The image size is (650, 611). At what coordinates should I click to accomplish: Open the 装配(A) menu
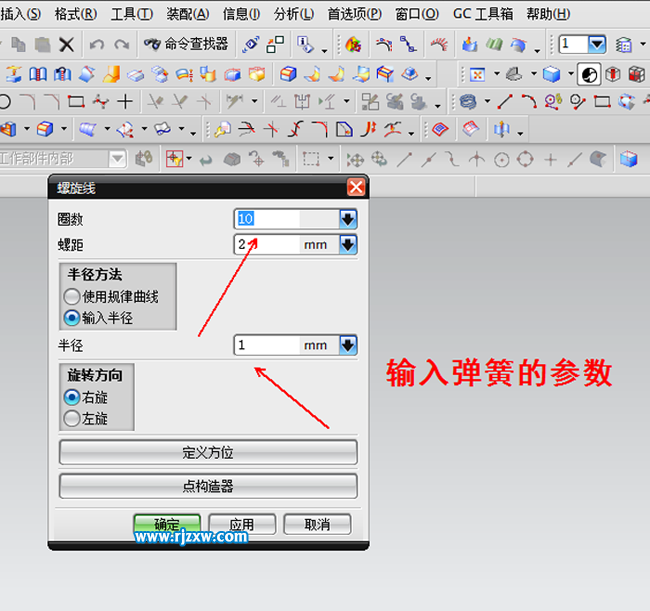[x=188, y=14]
